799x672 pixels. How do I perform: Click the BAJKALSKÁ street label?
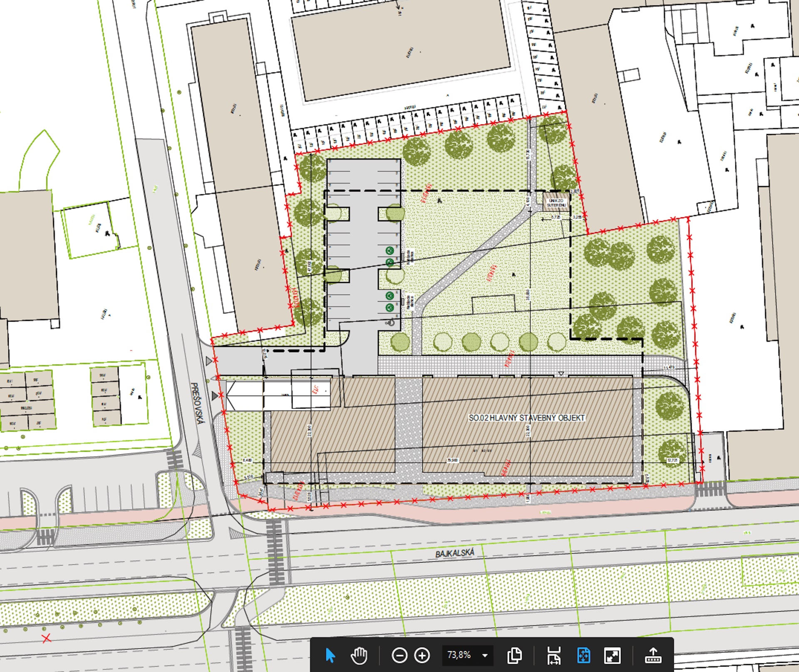pos(454,553)
